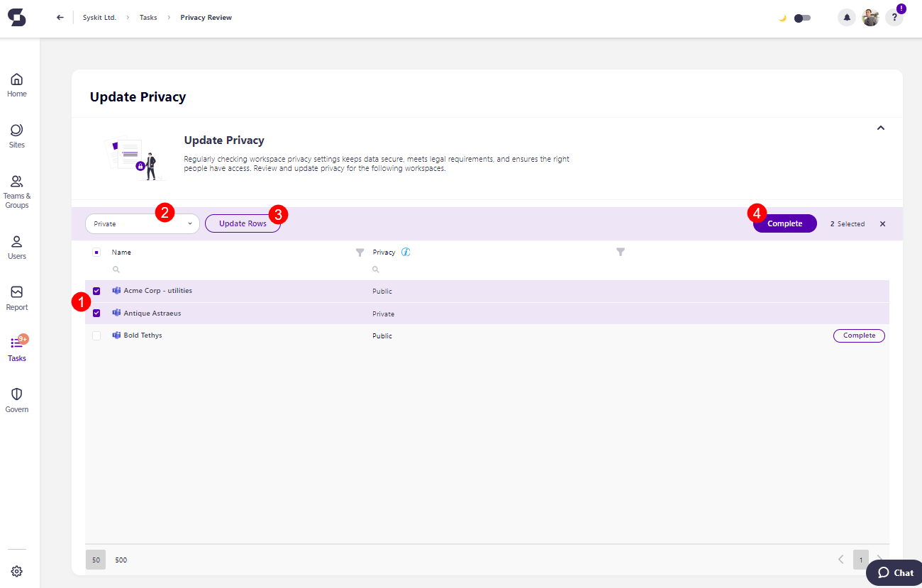Open the Name column filter icon

coord(360,252)
